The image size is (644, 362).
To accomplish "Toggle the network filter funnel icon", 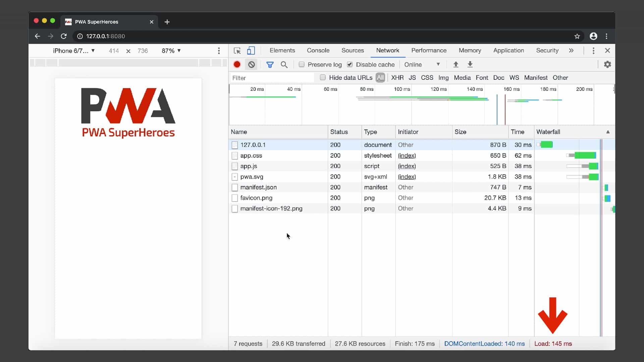I will click(270, 64).
